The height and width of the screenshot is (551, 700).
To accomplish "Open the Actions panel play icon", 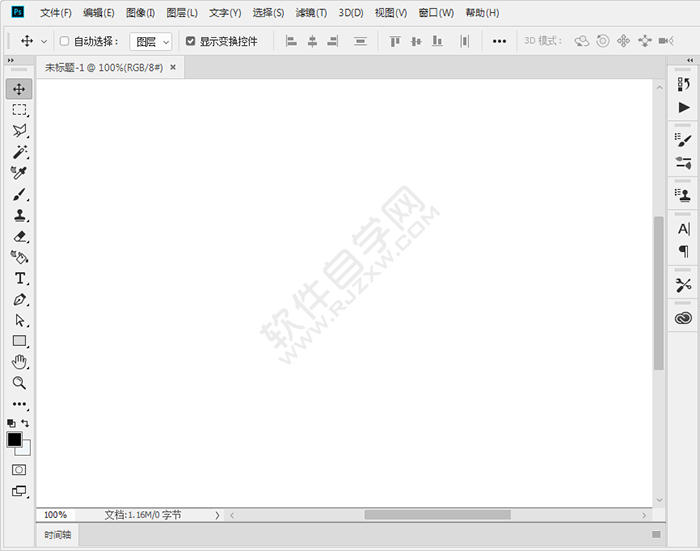I will point(683,108).
